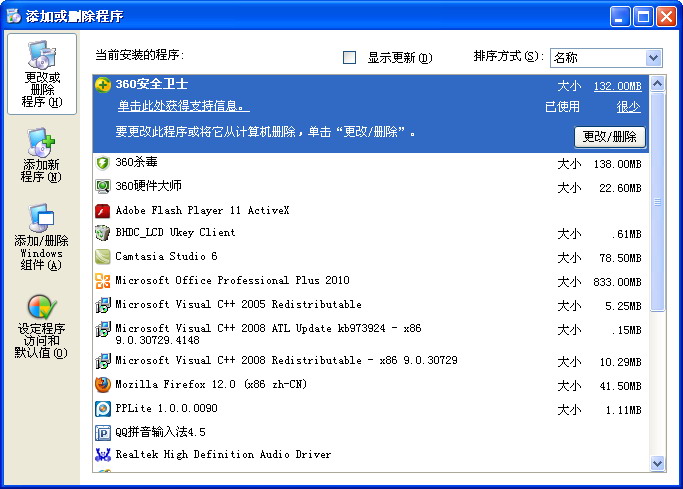Select QQ拼音输入法4.5 entry
683x489 pixels.
[x=370, y=432]
